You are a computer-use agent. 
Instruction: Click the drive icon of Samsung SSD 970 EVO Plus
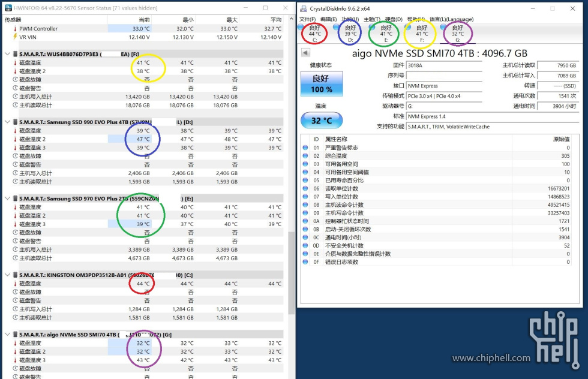point(15,198)
